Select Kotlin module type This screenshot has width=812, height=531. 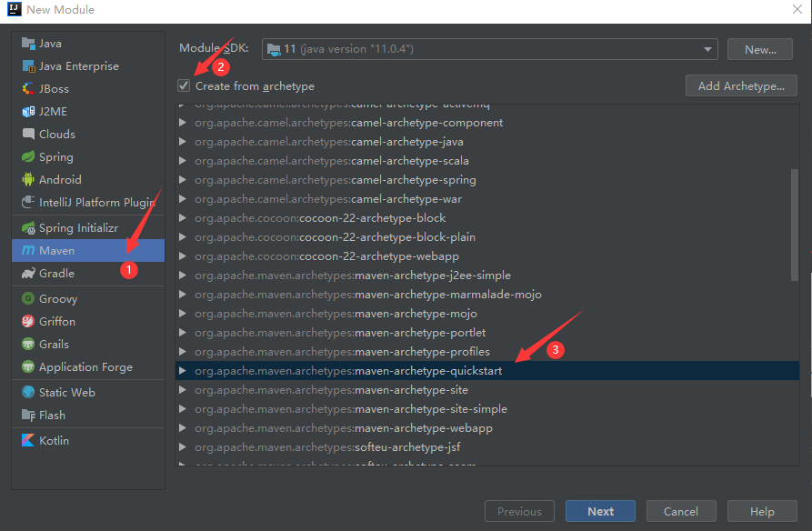88,440
